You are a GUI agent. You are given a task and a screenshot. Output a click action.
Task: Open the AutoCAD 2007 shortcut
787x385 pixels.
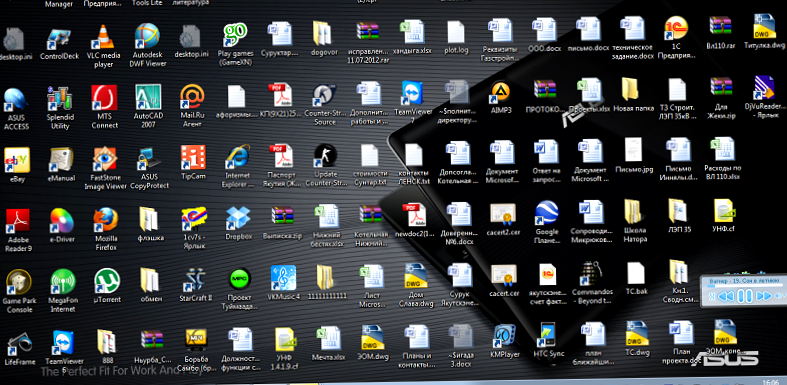[148, 106]
